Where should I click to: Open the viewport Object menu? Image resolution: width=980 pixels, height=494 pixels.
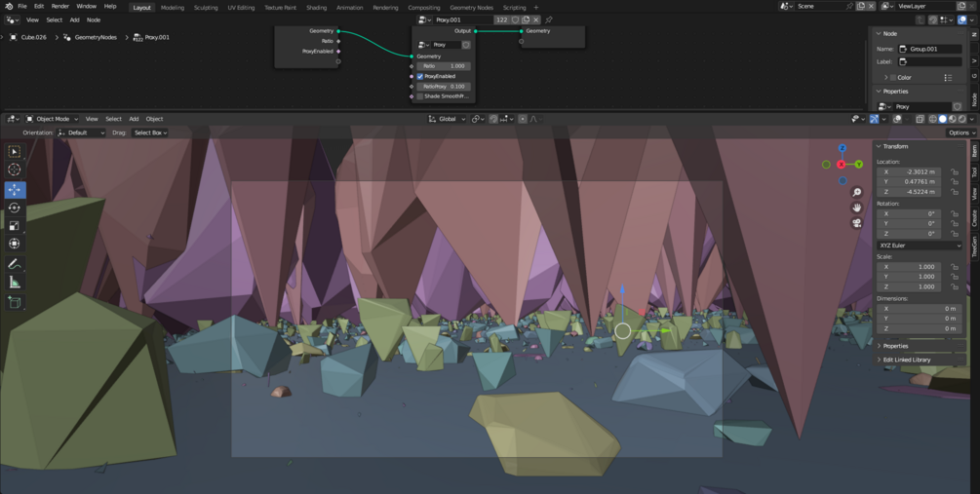coord(154,119)
